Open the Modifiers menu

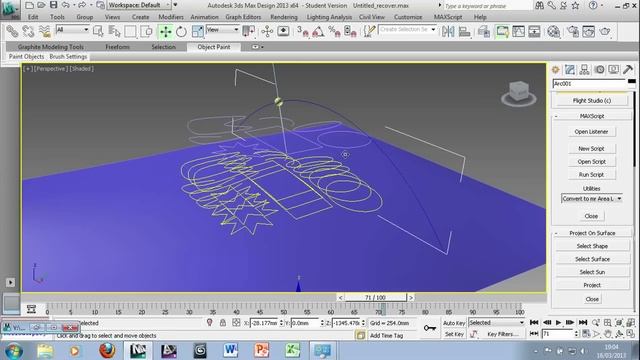[171, 17]
